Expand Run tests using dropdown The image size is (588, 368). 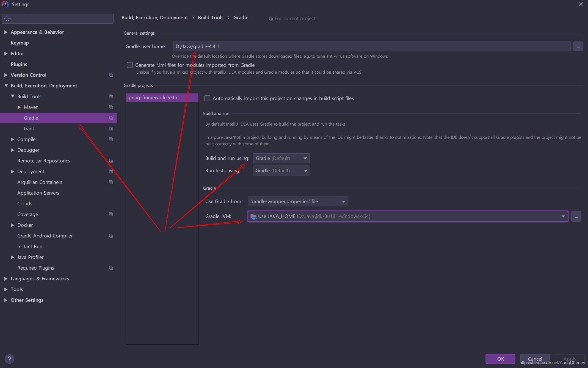click(305, 170)
